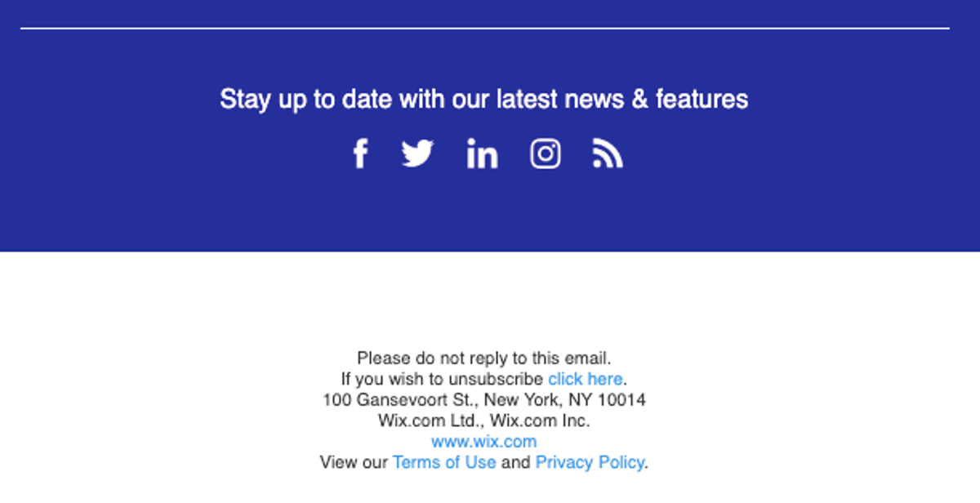
Task: Open the Privacy Policy link
Action: point(590,462)
